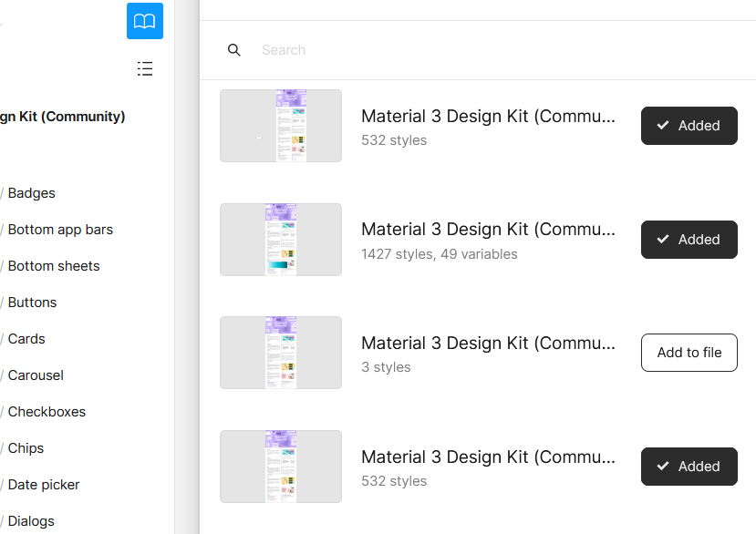756x534 pixels.
Task: Open the Badges asset group
Action: pyautogui.click(x=31, y=193)
